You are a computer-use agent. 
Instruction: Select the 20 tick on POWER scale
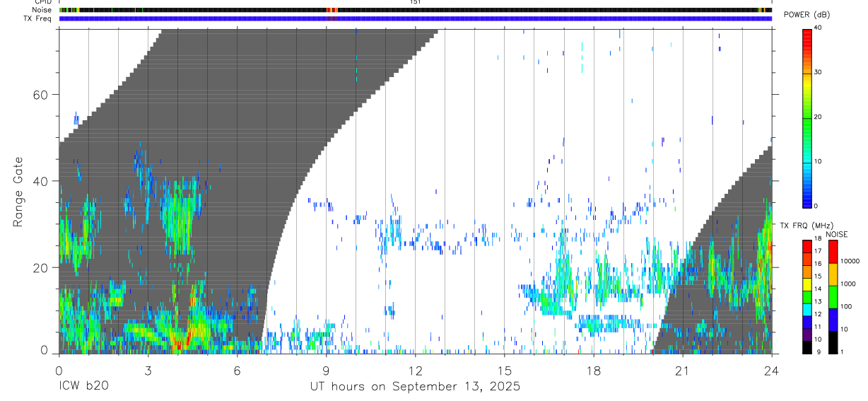[x=818, y=117]
